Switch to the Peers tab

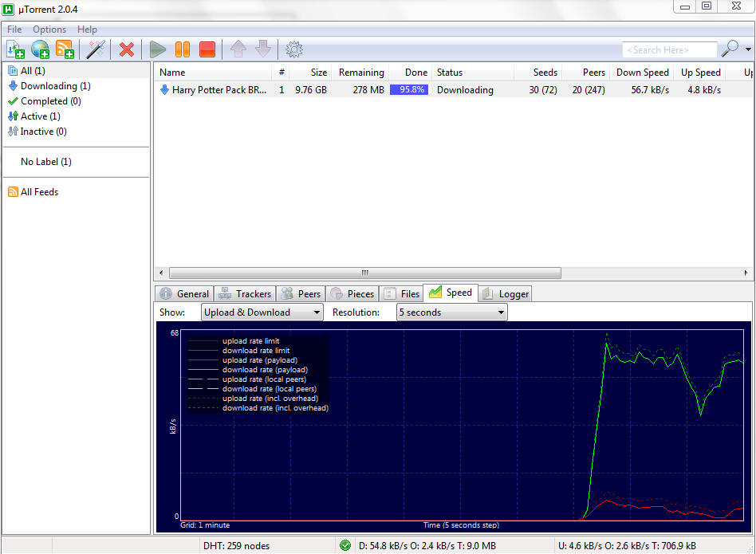(x=301, y=294)
